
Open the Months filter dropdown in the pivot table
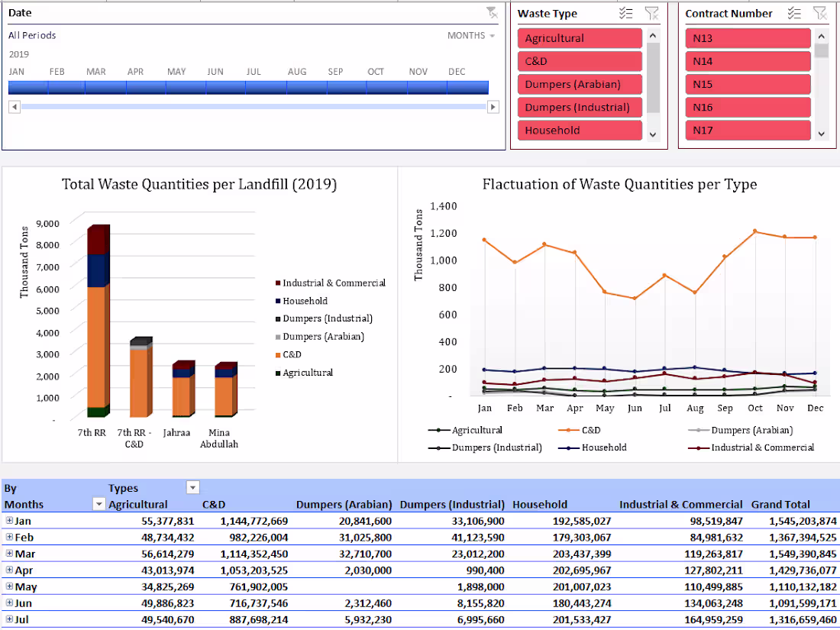point(99,504)
